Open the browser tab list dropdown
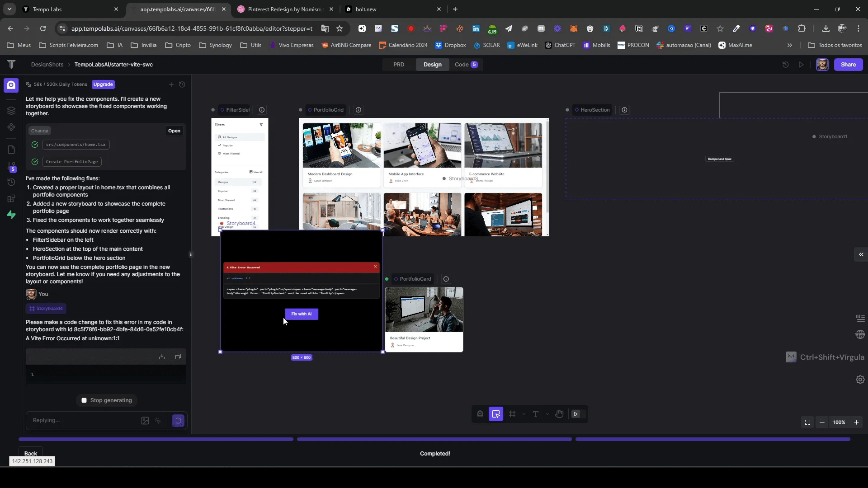The image size is (868, 488). (9, 9)
